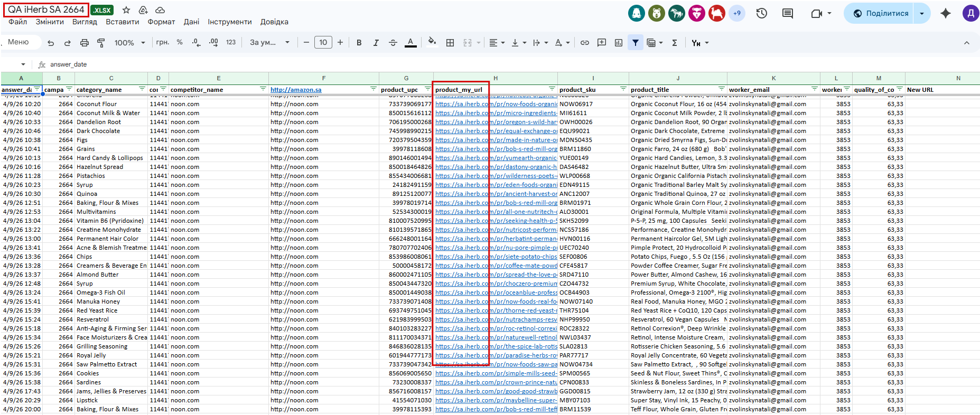Screen dimensions: 980x415
Task: Open the product_upc column filter
Action: pyautogui.click(x=428, y=89)
